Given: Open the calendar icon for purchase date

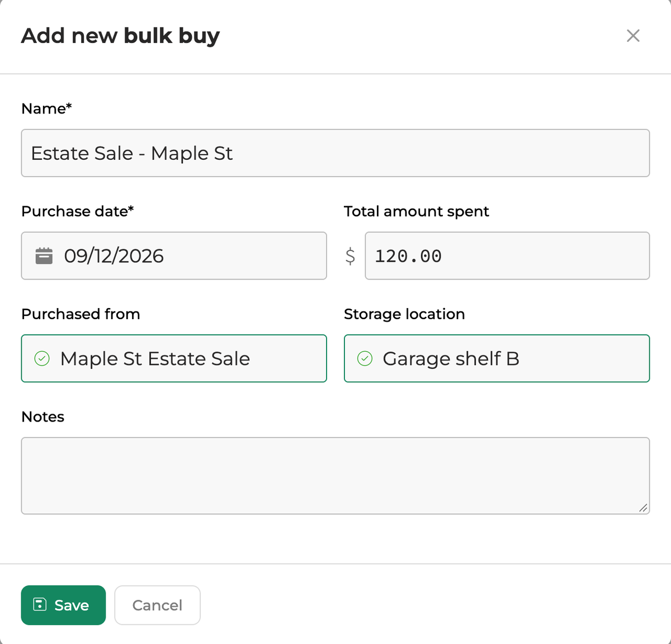Looking at the screenshot, I should [44, 256].
